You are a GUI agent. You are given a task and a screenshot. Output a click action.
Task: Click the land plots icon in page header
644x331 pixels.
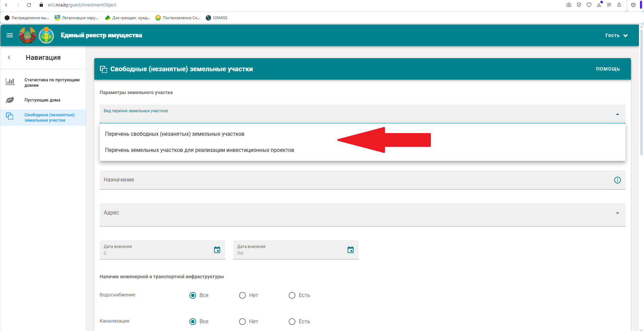(x=104, y=69)
